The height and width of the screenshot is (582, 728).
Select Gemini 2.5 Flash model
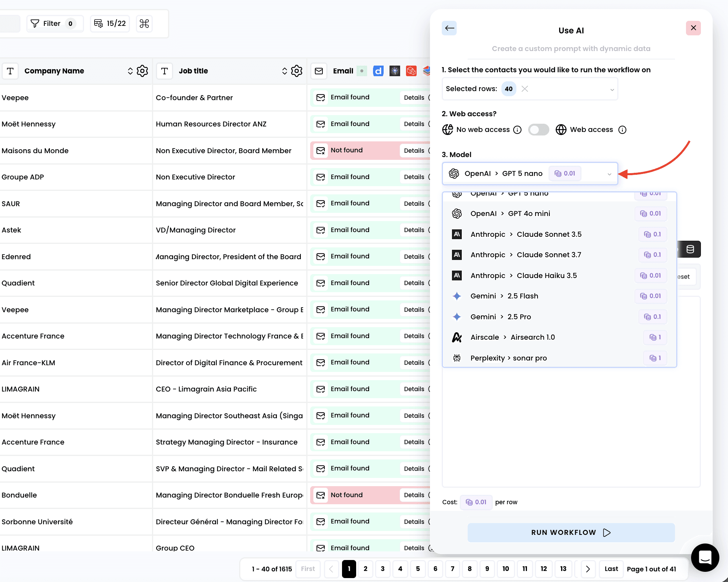pos(559,296)
